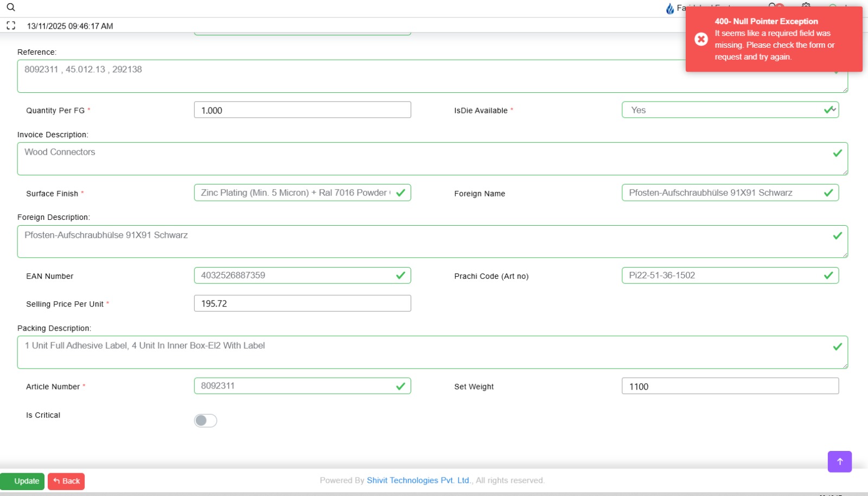This screenshot has height=496, width=868.
Task: Click the Prachi Code (Art no) field
Action: 724,276
